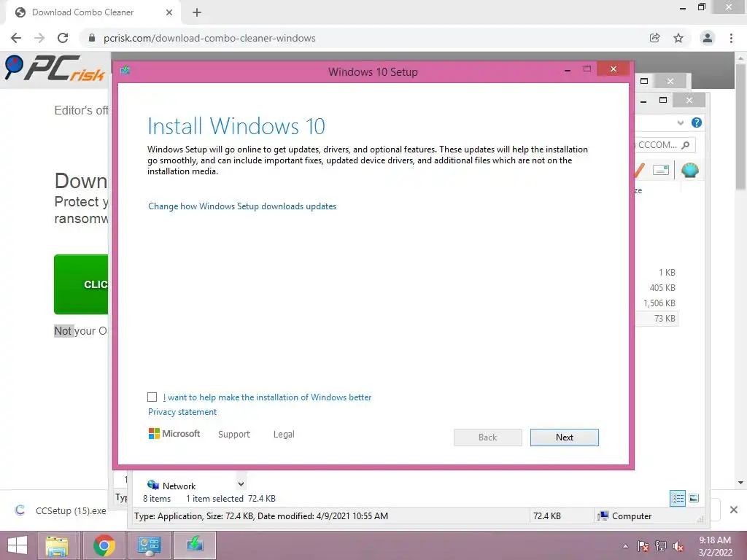Switch Explorer to large icons view
This screenshot has height=560, width=747.
694,498
